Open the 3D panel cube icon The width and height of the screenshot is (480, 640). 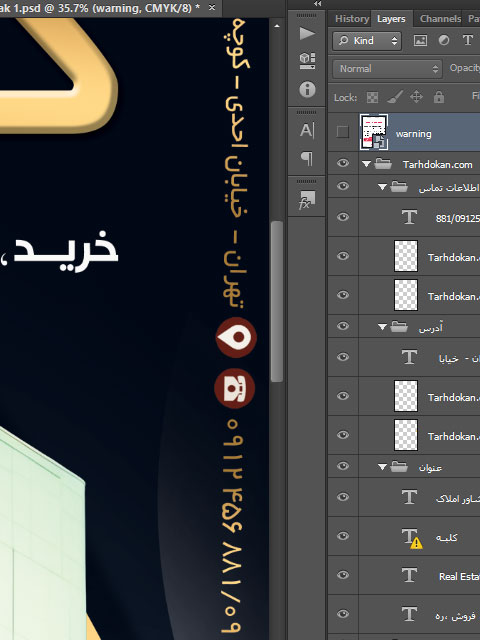(x=307, y=61)
